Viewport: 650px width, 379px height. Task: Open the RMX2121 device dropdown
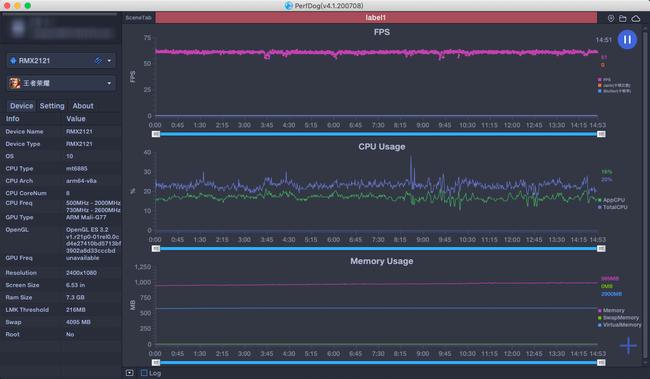click(x=109, y=61)
